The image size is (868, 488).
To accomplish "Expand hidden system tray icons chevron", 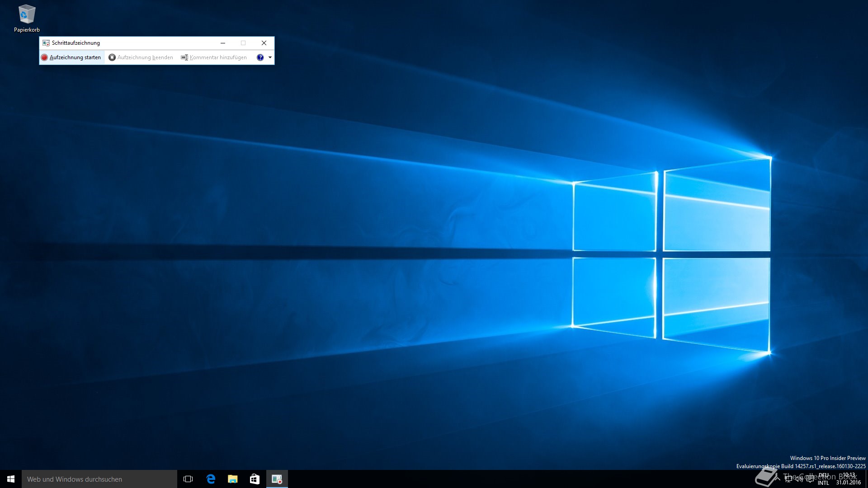I will (778, 479).
